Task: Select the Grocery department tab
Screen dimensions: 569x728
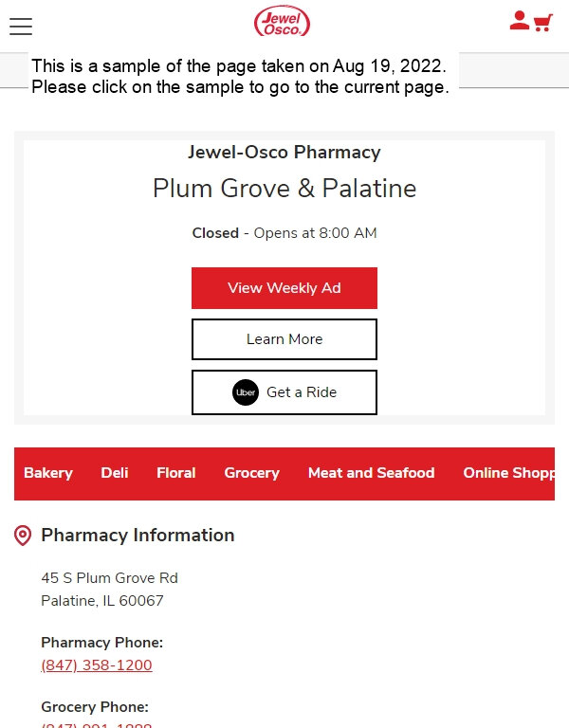Action: (251, 473)
